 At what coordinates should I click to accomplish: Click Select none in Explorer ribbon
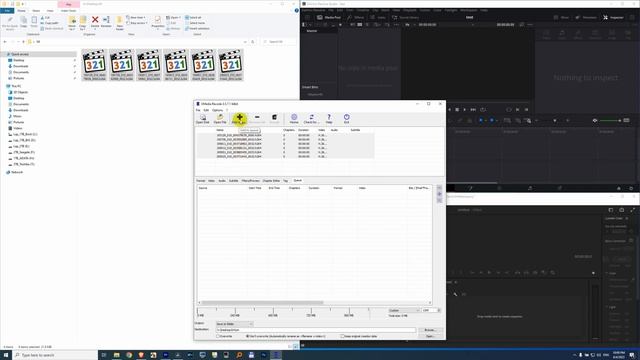195,23
